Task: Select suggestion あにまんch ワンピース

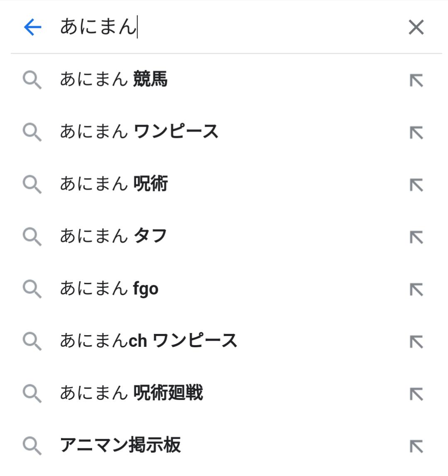Action: pyautogui.click(x=149, y=341)
